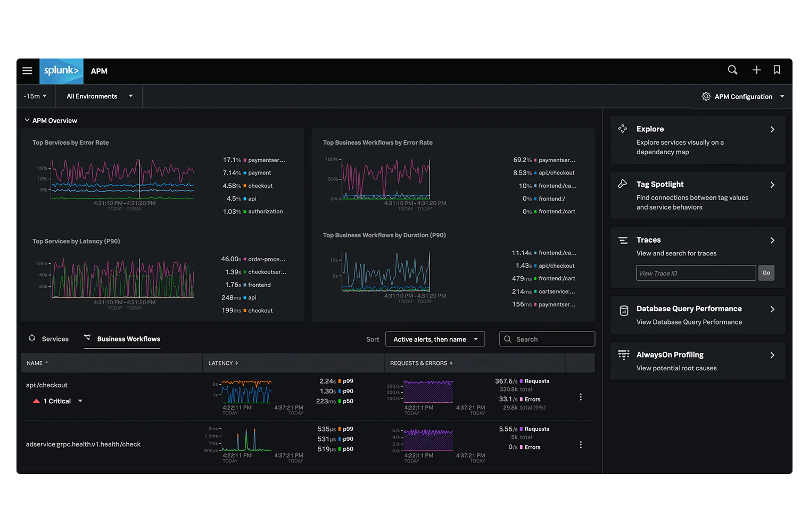Click the Go button to view a trace
The height and width of the screenshot is (532, 809).
[x=766, y=273]
